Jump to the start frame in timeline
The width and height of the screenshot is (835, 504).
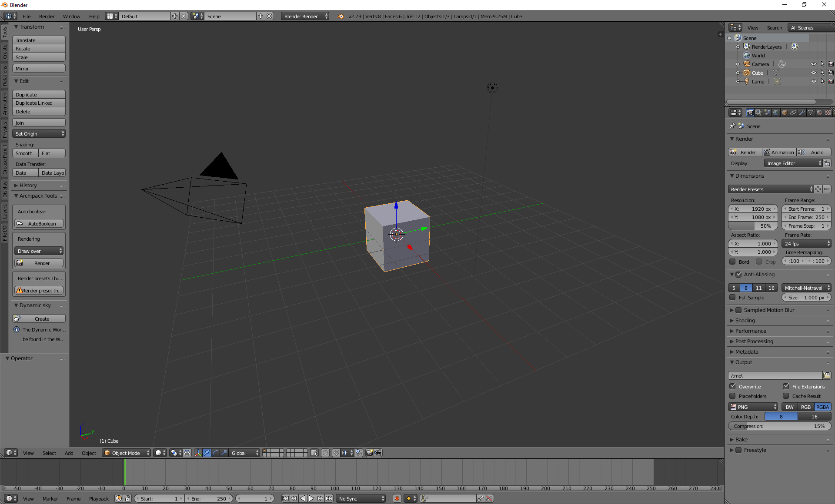285,498
